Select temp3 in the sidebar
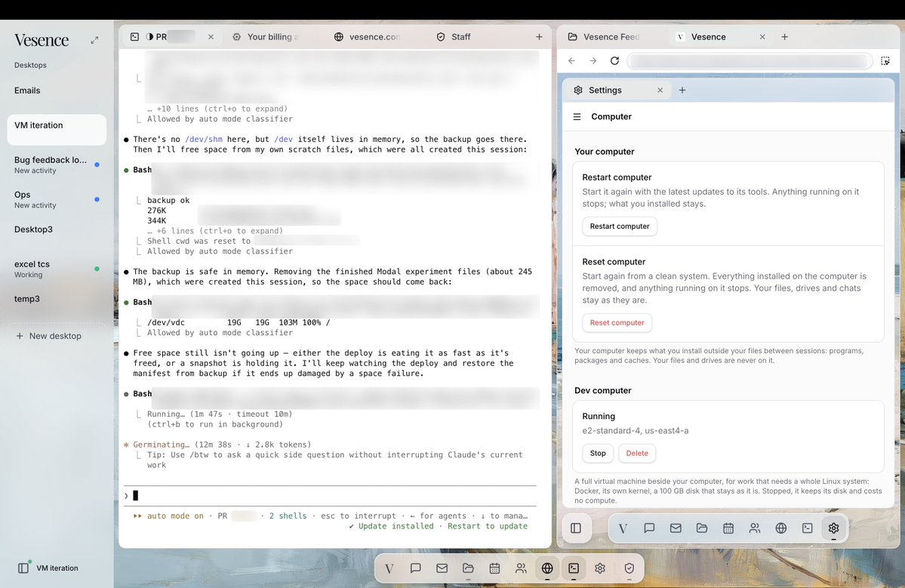This screenshot has width=905, height=588. pos(57,299)
